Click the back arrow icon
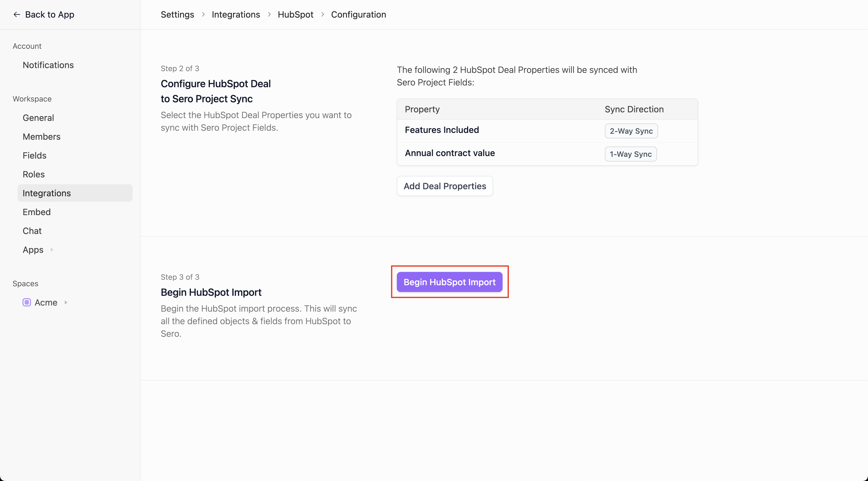 (x=17, y=15)
